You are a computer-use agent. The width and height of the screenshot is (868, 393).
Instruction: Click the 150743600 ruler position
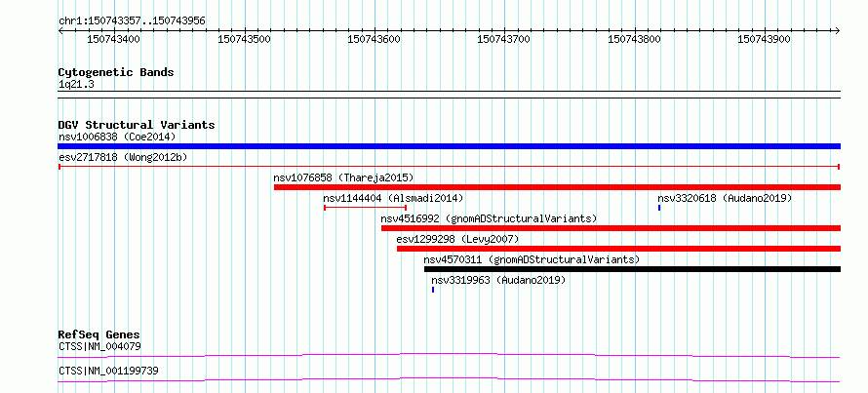pyautogui.click(x=374, y=39)
